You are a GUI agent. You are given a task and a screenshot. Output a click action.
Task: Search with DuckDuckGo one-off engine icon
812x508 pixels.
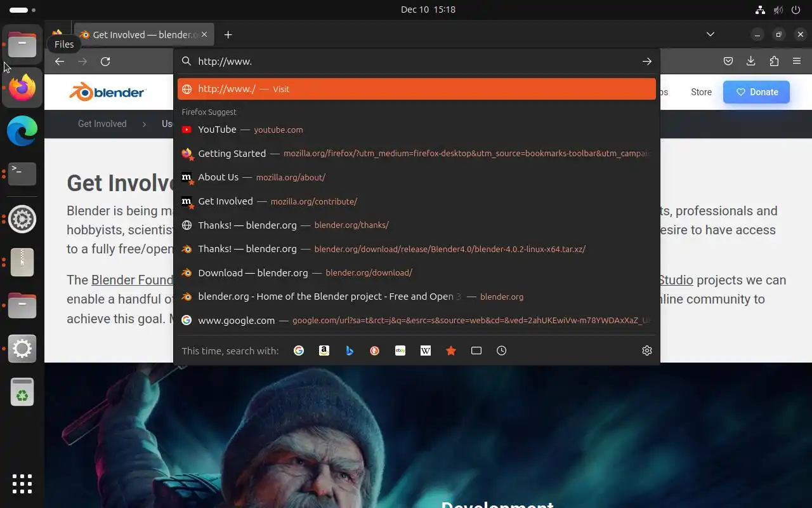[375, 351]
